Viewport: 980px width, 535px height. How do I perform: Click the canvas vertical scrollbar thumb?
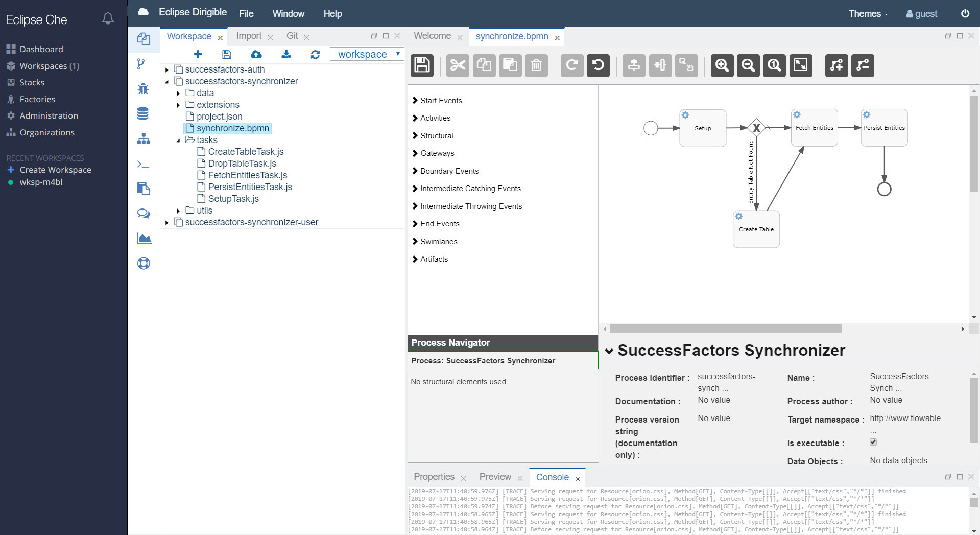click(x=974, y=143)
